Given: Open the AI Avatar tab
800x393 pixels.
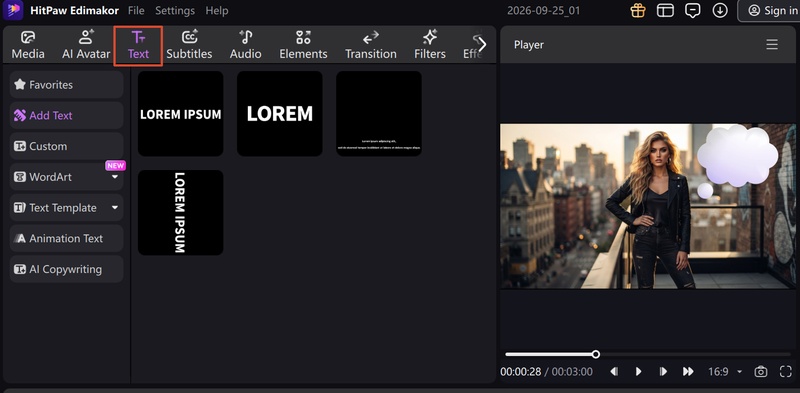Looking at the screenshot, I should (x=86, y=45).
